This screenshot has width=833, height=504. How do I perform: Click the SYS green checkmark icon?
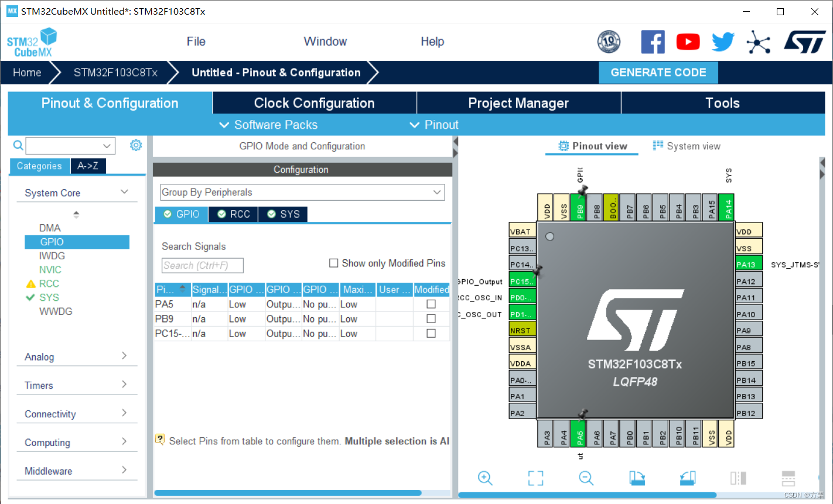click(30, 297)
